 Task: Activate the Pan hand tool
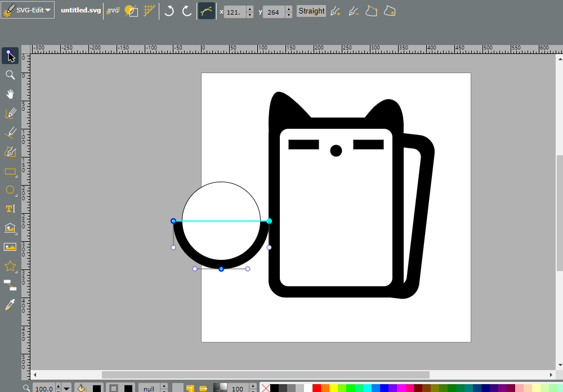coord(10,94)
